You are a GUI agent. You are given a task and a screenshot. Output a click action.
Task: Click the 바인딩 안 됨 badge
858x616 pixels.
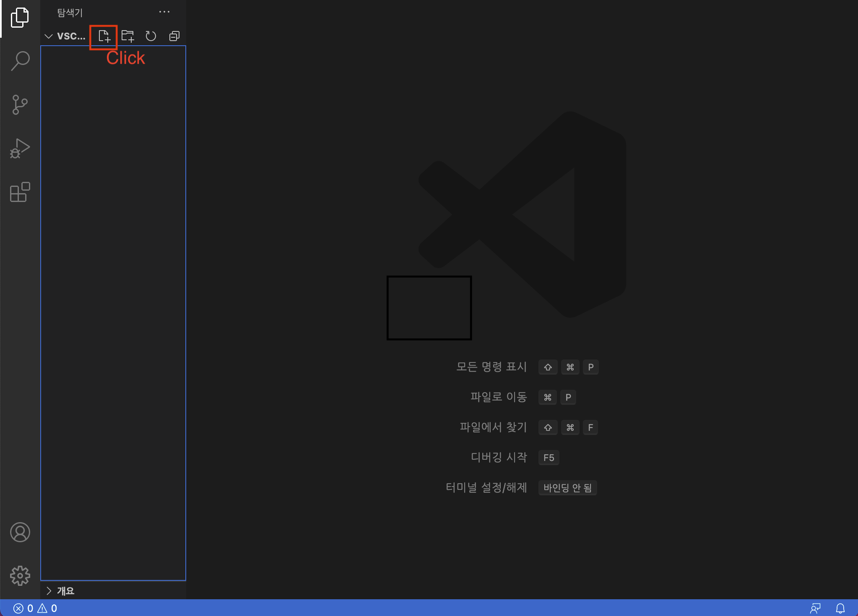(x=567, y=488)
